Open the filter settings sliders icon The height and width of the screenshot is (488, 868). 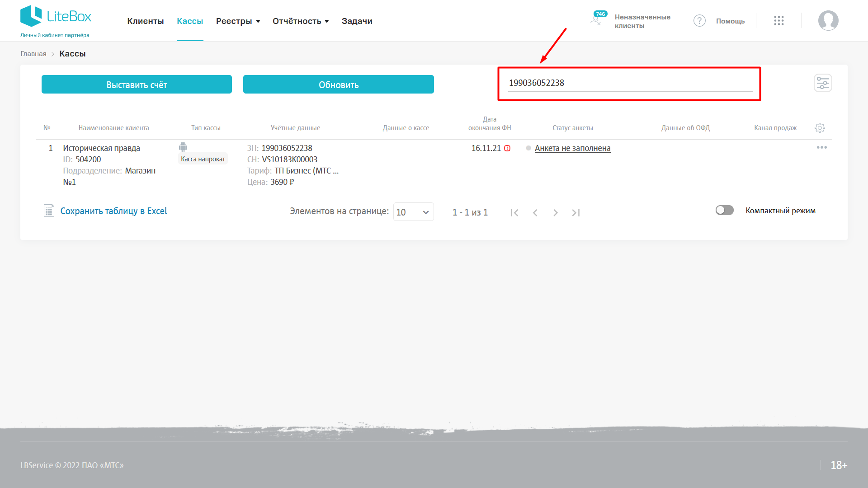pyautogui.click(x=823, y=83)
